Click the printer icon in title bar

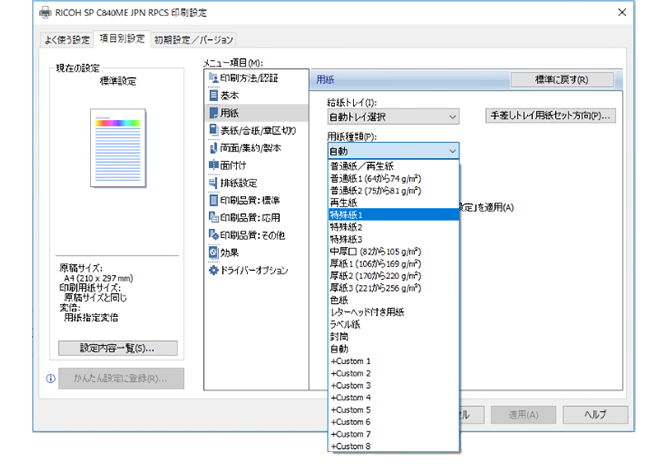[x=45, y=13]
